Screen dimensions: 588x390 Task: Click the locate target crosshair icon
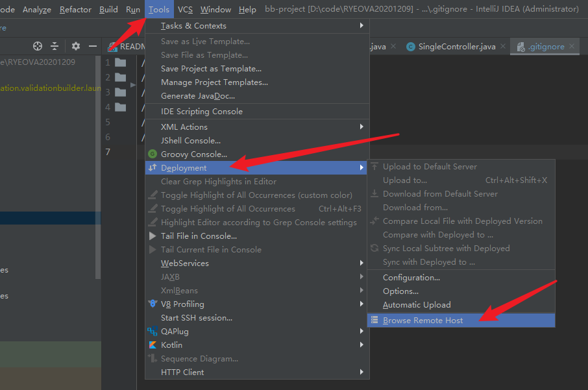(38, 46)
